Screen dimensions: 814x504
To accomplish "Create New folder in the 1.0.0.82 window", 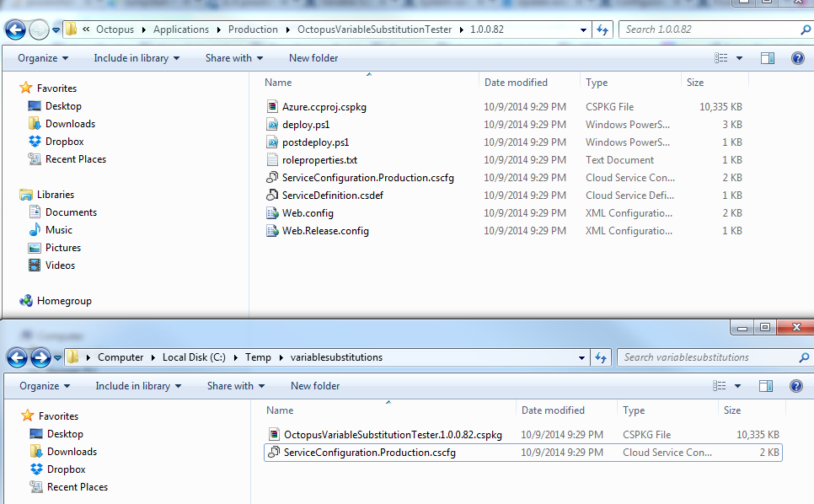I will pos(313,58).
